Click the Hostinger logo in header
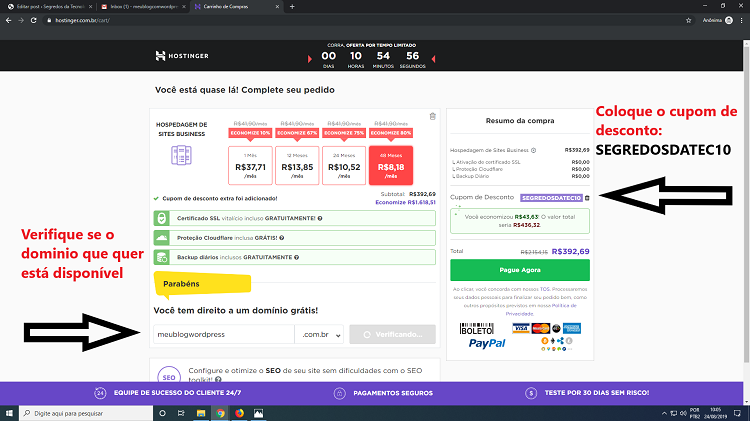 click(182, 55)
